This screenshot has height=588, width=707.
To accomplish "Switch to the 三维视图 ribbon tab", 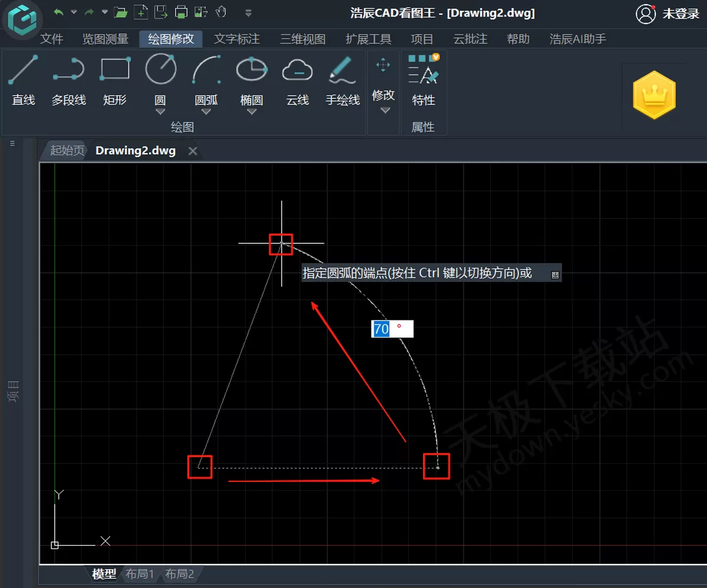I will tap(303, 39).
